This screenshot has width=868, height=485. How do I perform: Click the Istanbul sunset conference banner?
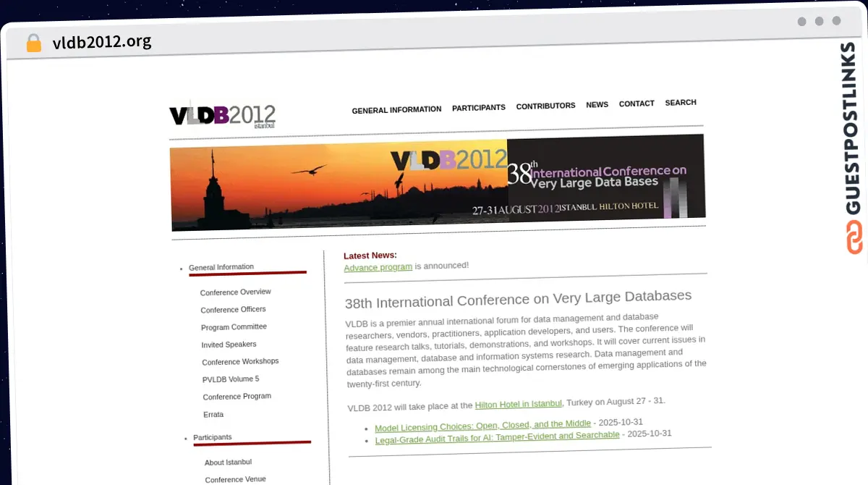tap(438, 181)
